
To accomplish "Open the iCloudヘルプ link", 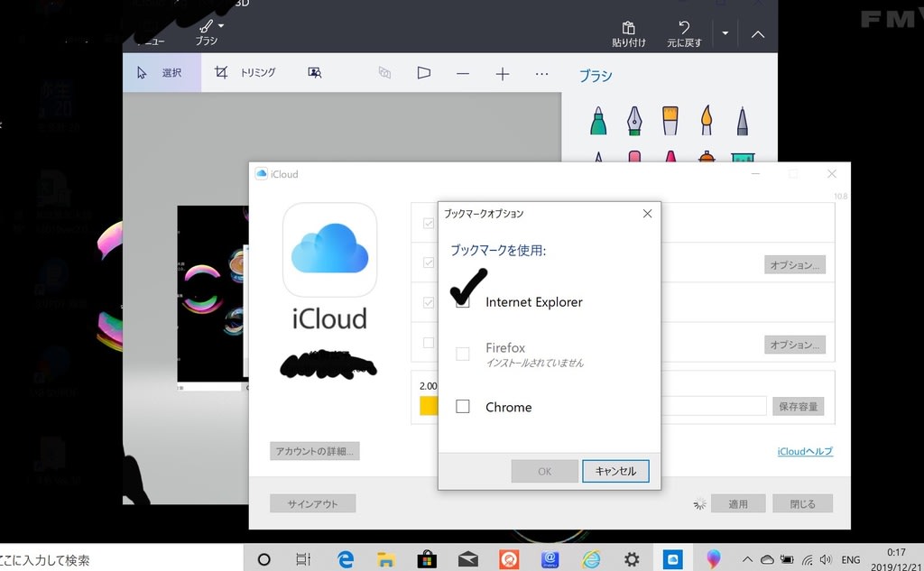I will click(x=805, y=451).
